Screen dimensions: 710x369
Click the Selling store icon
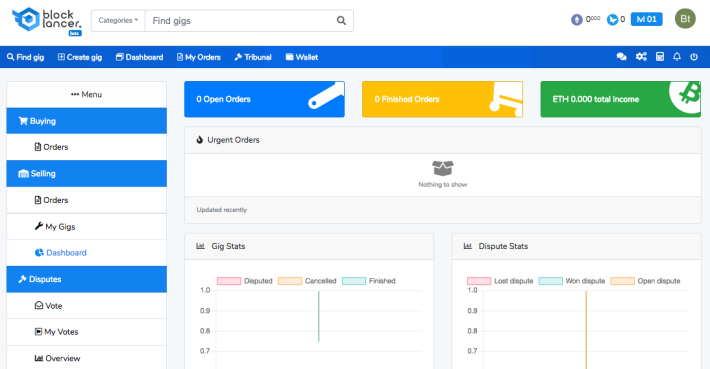(x=23, y=173)
